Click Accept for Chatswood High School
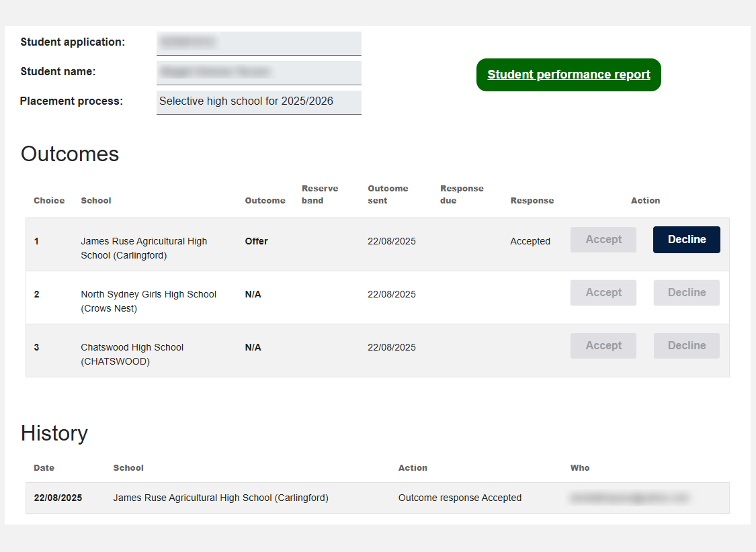The width and height of the screenshot is (756, 552). [x=603, y=346]
